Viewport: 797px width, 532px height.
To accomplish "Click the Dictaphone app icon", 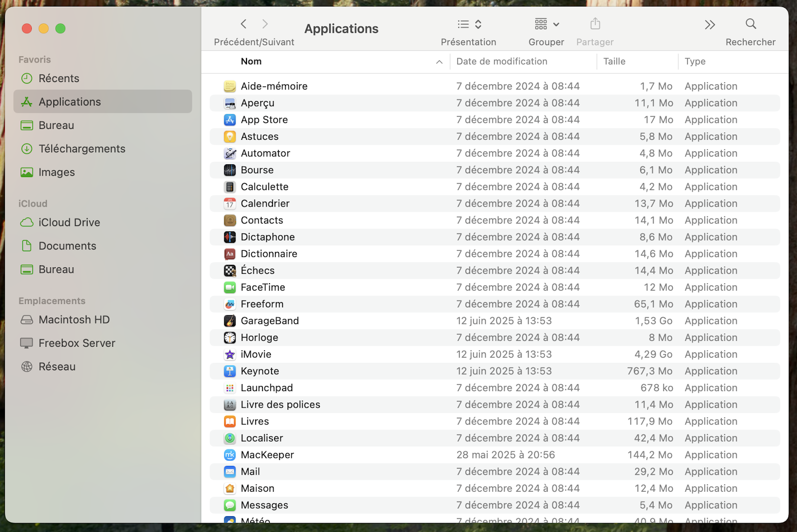I will 230,237.
